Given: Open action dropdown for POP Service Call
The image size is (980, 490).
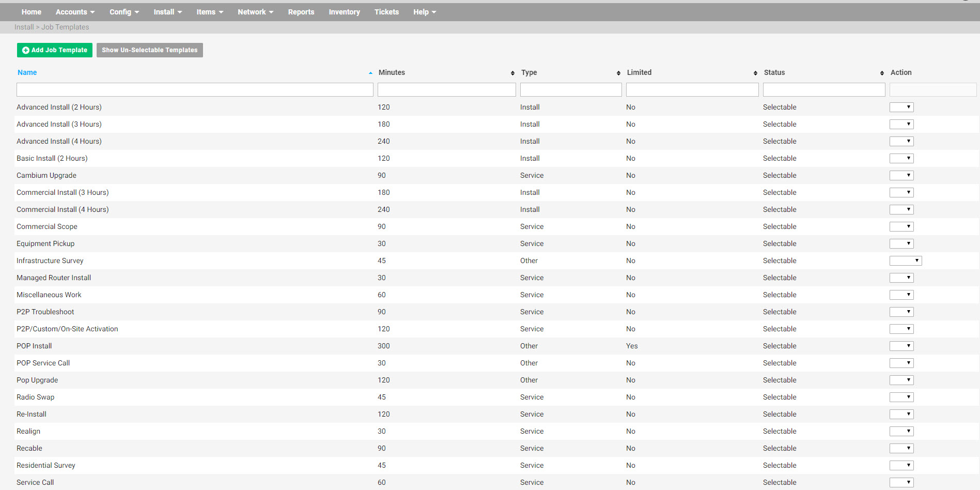Looking at the screenshot, I should (901, 363).
